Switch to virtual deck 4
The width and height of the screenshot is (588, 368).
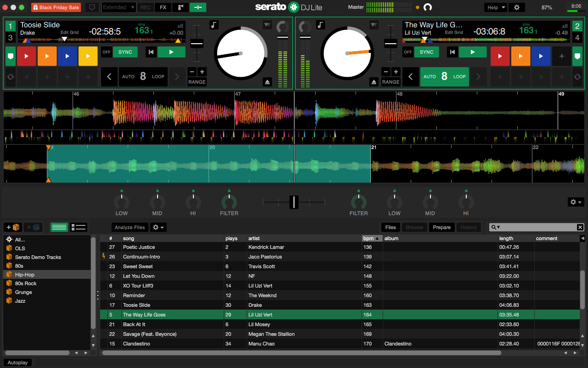pos(577,38)
